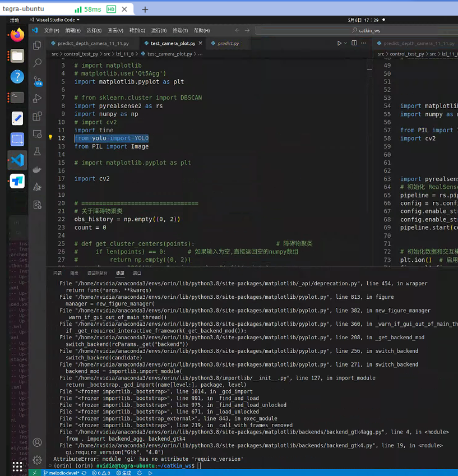458x476 pixels.
Task: Click the lightbulb code action on line 12
Action: click(50, 138)
